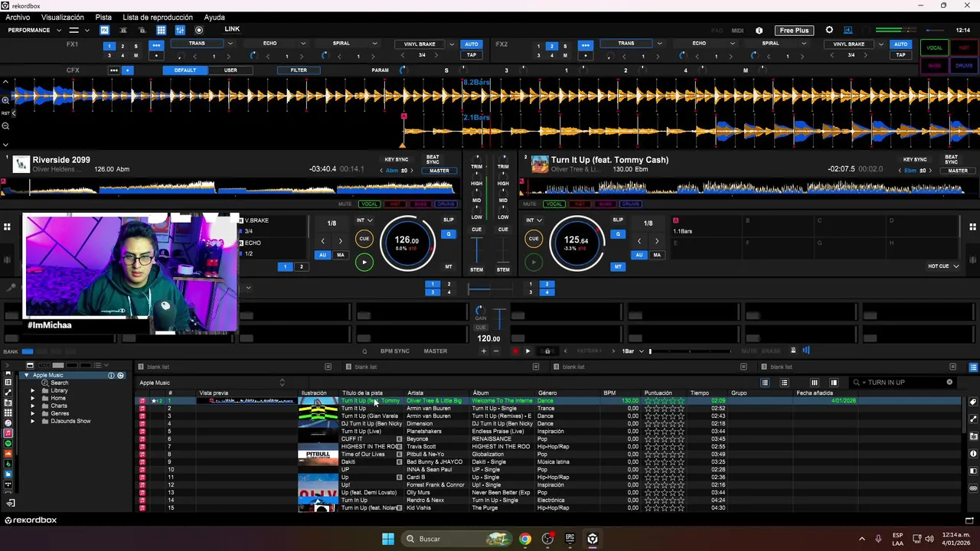The width and height of the screenshot is (980, 551).
Task: Open the Ayuda menu
Action: pyautogui.click(x=214, y=18)
